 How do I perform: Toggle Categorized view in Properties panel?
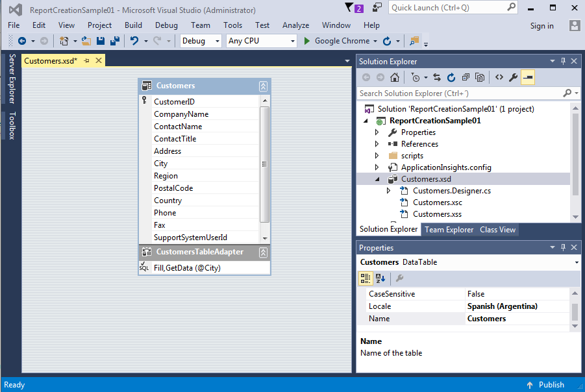pyautogui.click(x=366, y=278)
